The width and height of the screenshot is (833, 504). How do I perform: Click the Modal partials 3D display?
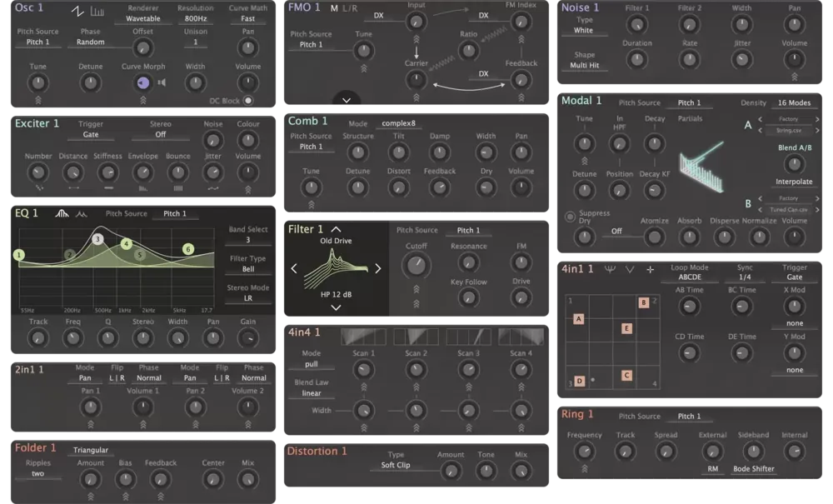pos(702,167)
